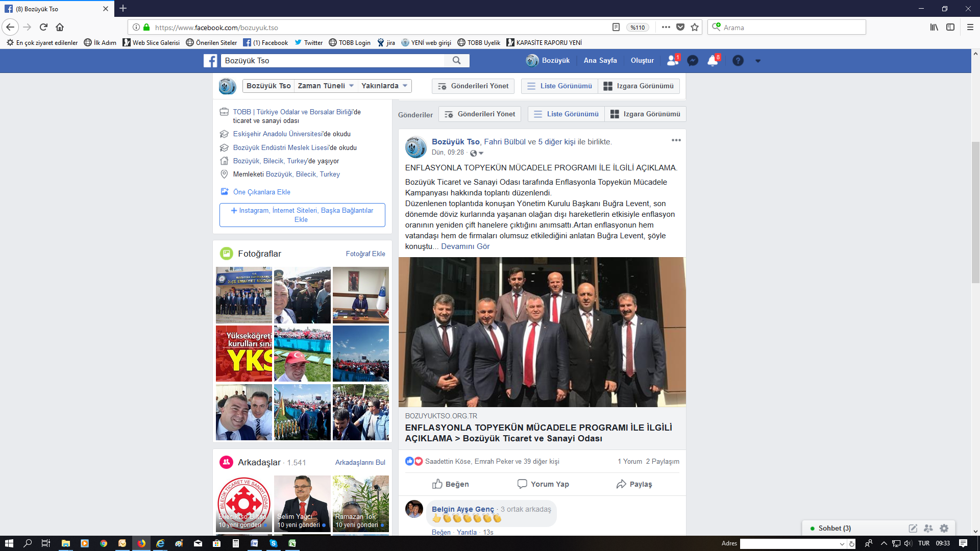Image resolution: width=980 pixels, height=551 pixels.
Task: Click Devamını Gör to expand post
Action: (465, 246)
